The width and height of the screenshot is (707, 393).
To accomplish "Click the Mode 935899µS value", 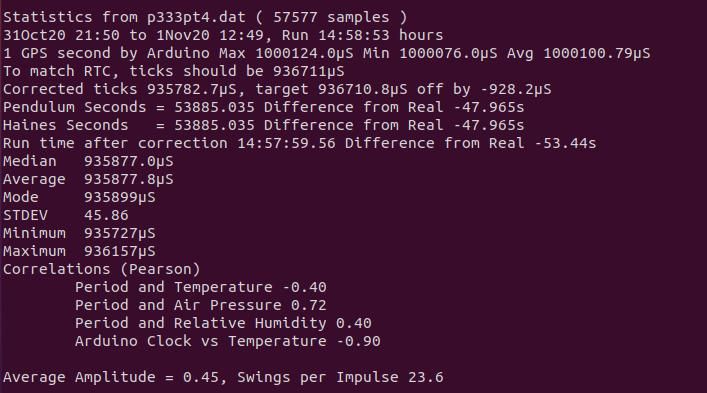I will (119, 197).
